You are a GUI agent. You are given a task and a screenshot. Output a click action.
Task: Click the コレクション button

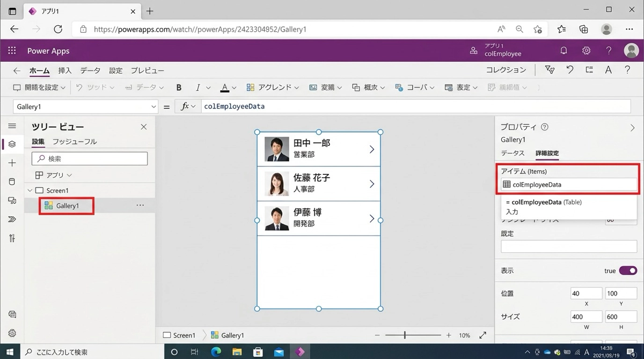point(506,70)
